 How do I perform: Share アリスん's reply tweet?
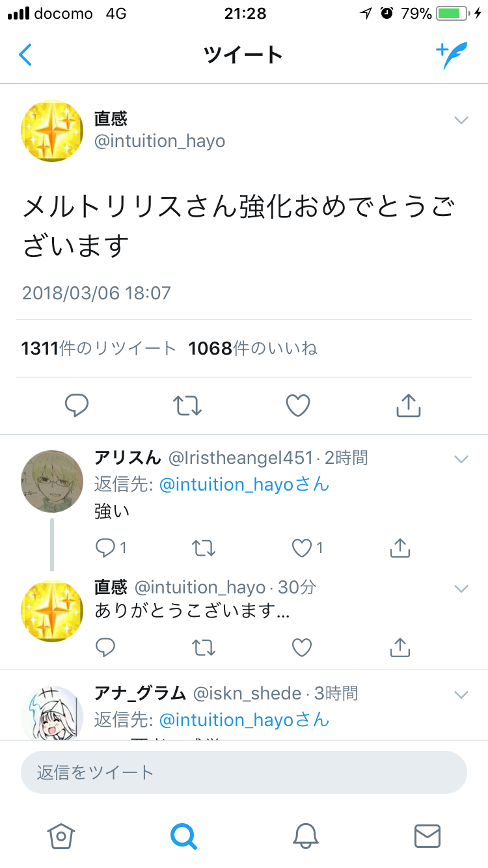click(x=400, y=549)
